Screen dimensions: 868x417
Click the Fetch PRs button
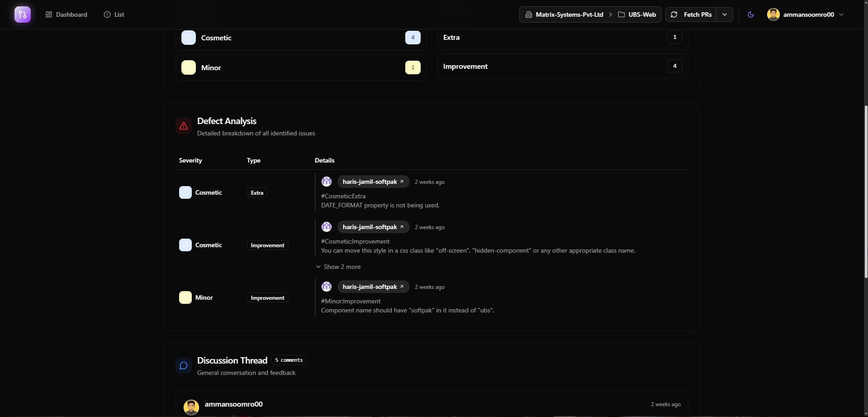tap(691, 14)
